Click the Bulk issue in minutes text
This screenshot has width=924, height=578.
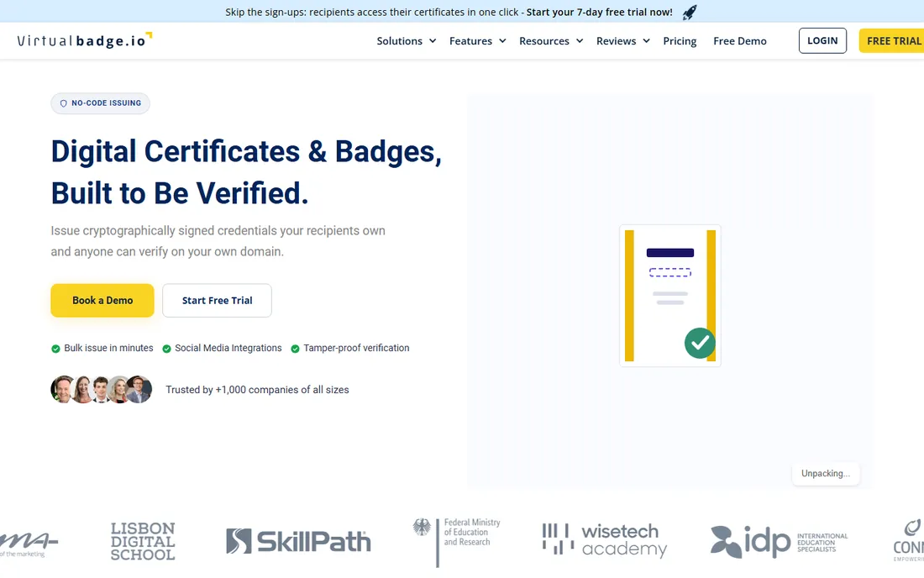click(x=108, y=348)
